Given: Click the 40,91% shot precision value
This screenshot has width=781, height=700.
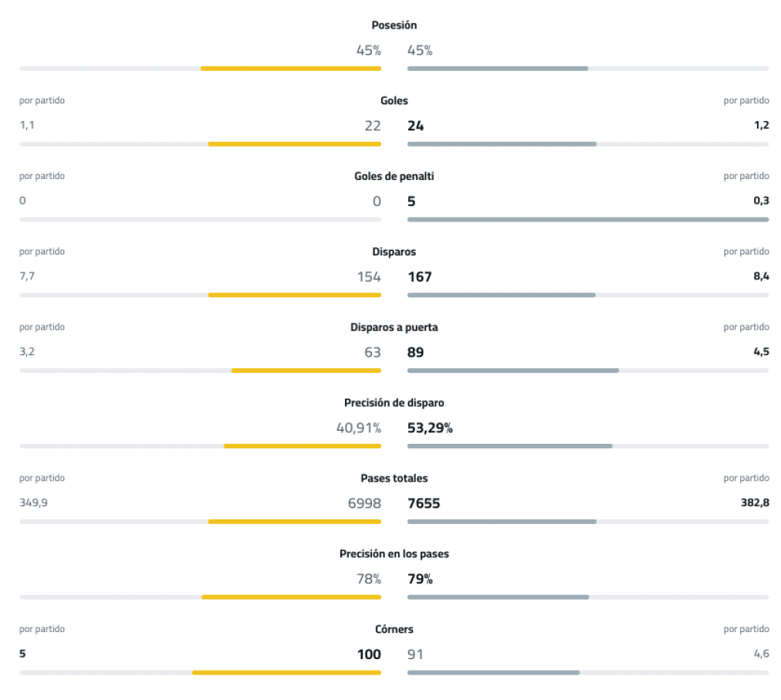Looking at the screenshot, I should pyautogui.click(x=358, y=428).
